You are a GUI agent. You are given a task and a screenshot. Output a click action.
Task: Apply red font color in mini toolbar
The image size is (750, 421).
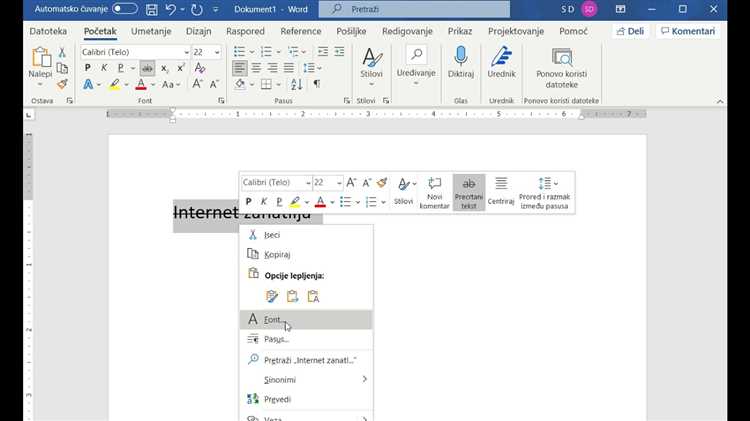(320, 202)
